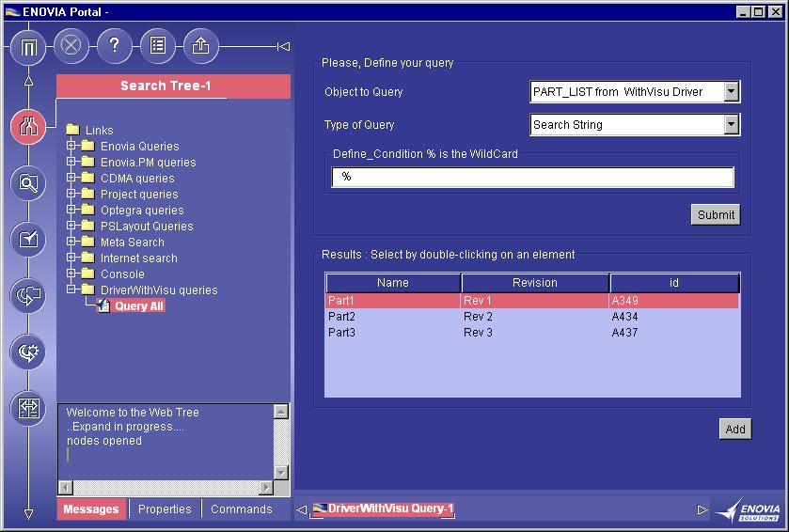Viewport: 789px width, 532px height.
Task: Expand the Console node
Action: [71, 274]
